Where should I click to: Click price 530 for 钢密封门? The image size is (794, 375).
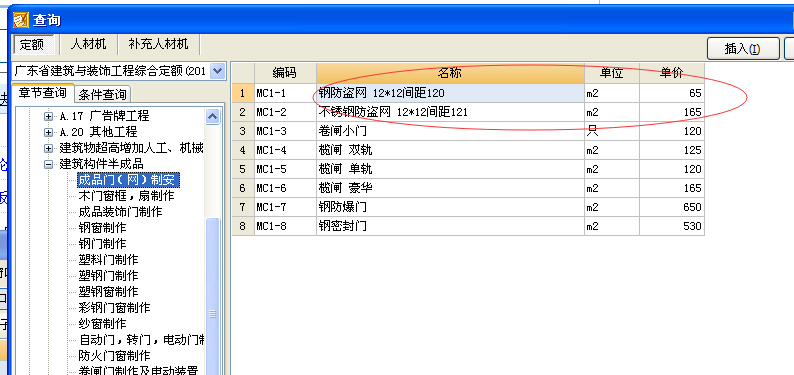coord(671,226)
